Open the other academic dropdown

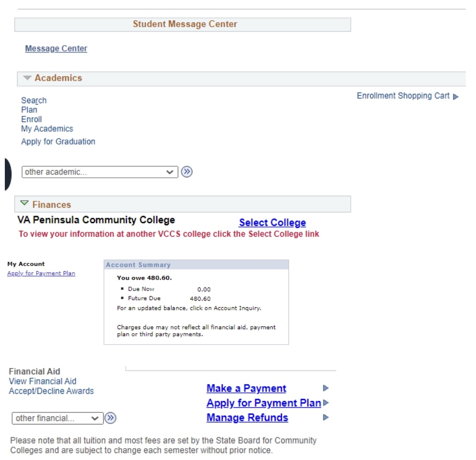(100, 172)
